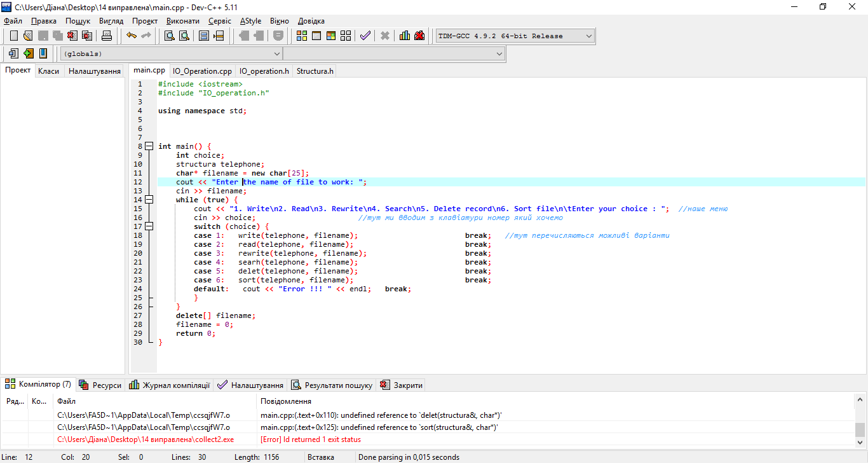Open the bottom Налаштування debug tab

click(250, 385)
